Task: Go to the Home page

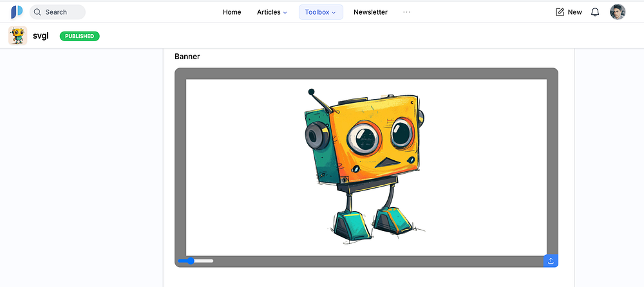Action: click(232, 12)
